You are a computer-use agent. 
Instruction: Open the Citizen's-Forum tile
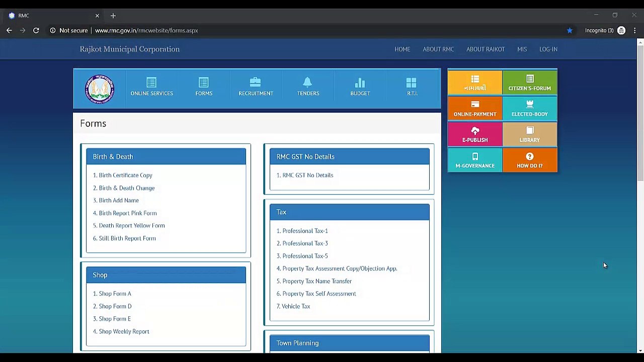(529, 82)
